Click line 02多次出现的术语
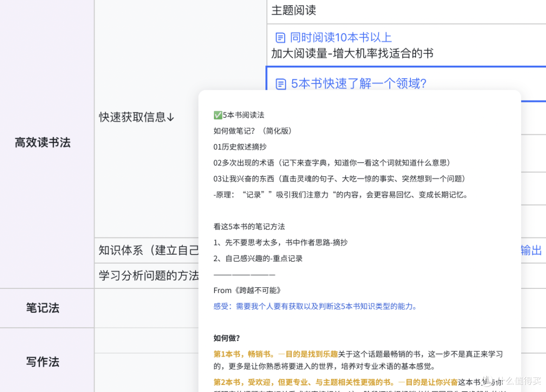 coord(332,163)
